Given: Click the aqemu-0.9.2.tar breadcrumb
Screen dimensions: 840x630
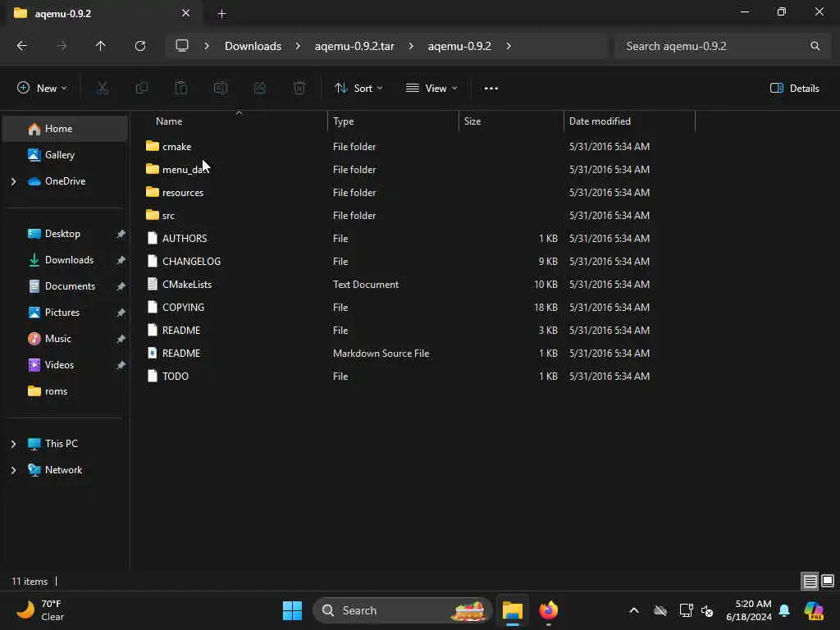Looking at the screenshot, I should tap(354, 46).
